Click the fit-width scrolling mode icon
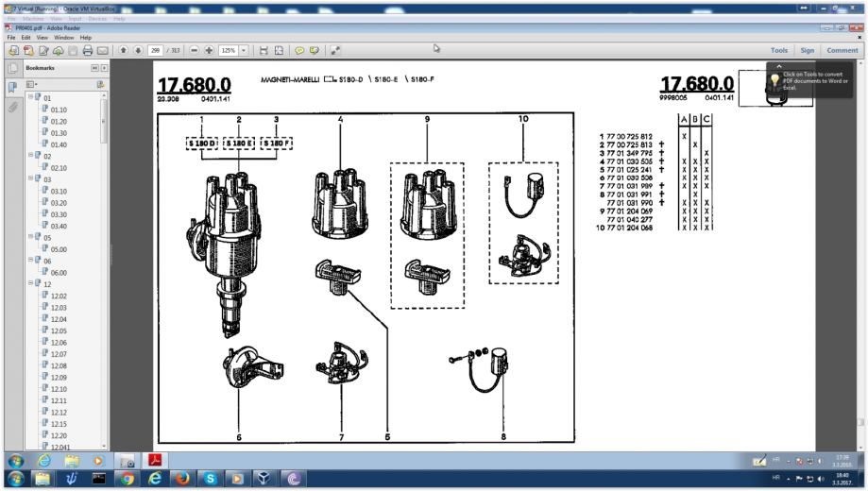The width and height of the screenshot is (868, 491). click(264, 50)
